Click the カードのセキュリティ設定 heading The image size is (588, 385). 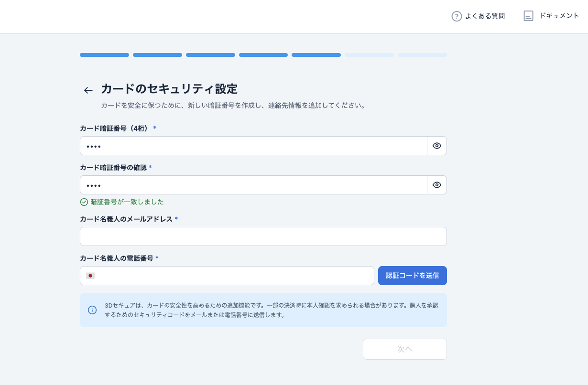(x=169, y=89)
